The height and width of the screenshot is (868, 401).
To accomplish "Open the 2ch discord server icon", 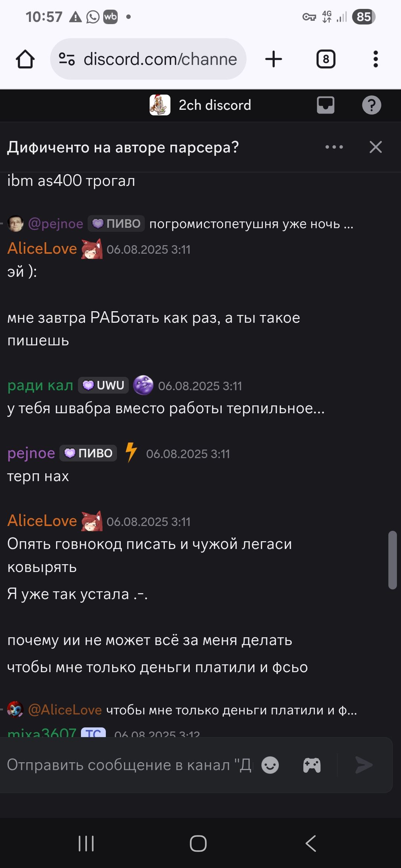I will (x=160, y=105).
